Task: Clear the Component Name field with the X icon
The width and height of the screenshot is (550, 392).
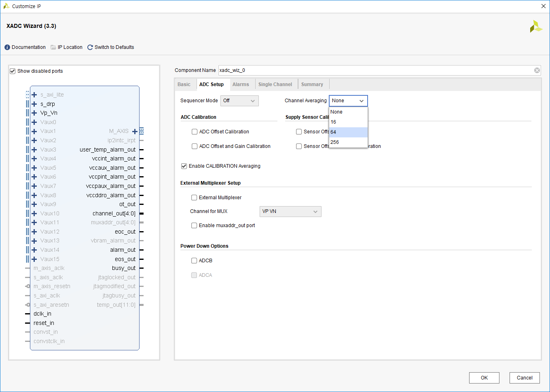Action: pos(537,70)
